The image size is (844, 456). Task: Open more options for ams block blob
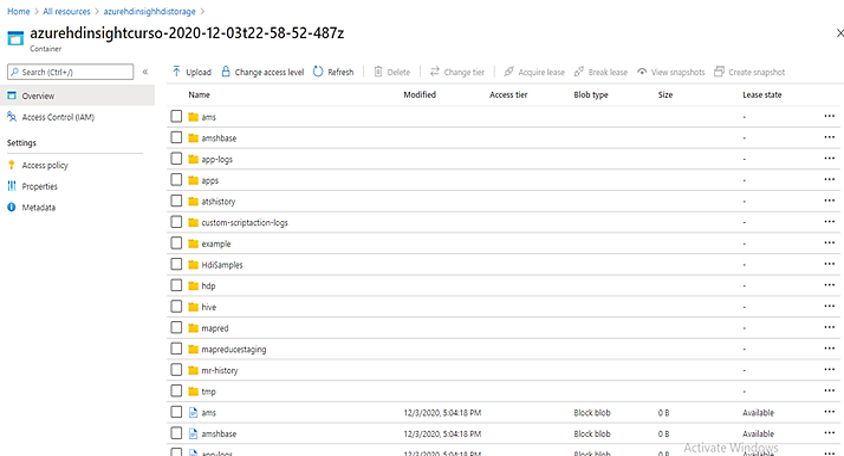829,412
